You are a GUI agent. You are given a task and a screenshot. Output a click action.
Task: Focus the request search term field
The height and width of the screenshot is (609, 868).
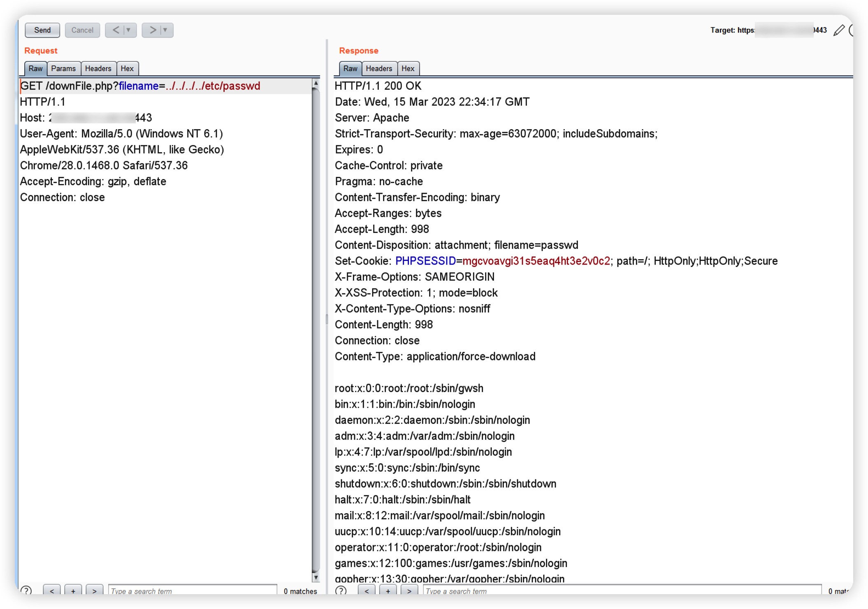point(192,590)
